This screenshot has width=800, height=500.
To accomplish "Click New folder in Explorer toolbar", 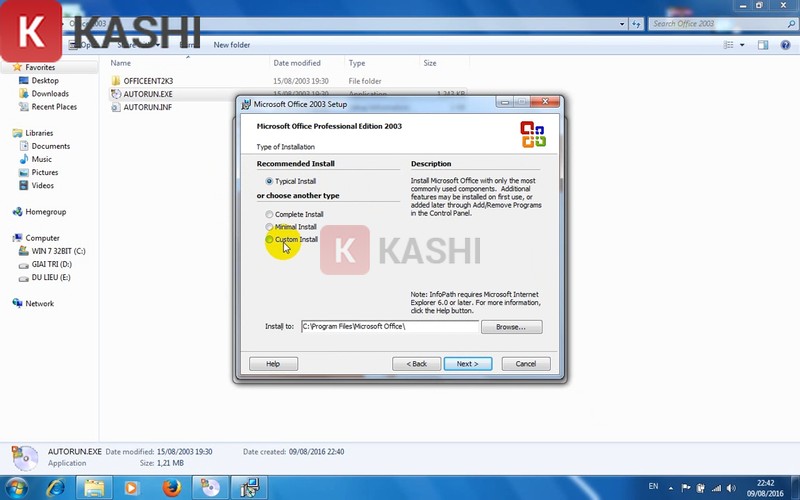I will click(232, 45).
